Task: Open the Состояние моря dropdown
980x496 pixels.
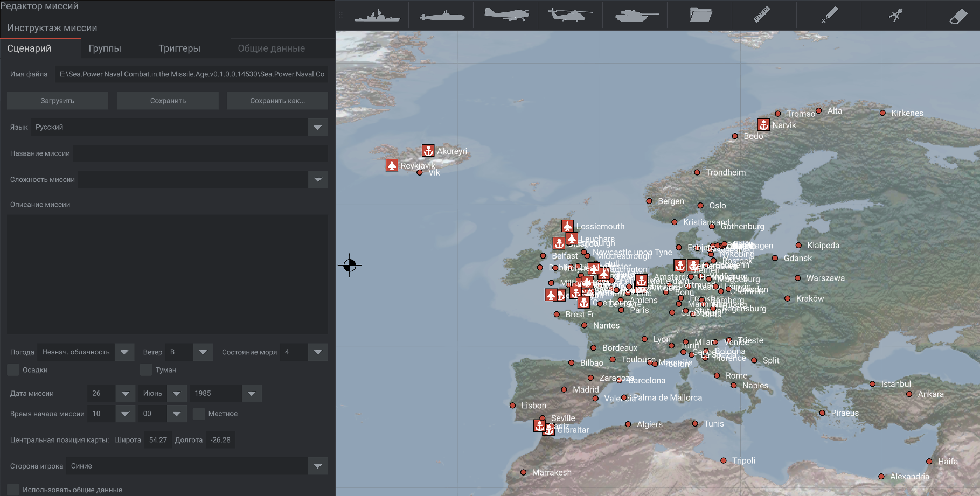Action: [x=318, y=352]
